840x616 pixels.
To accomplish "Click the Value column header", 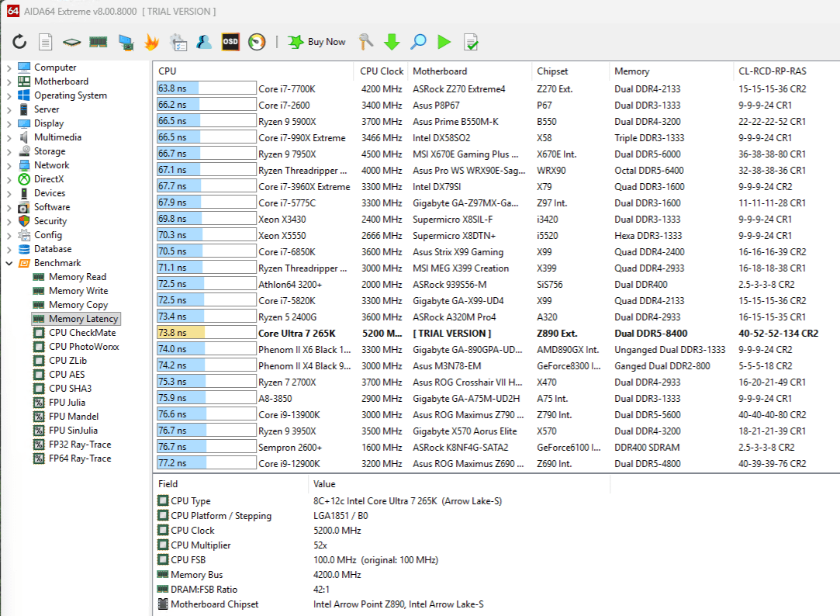I will pyautogui.click(x=459, y=484).
